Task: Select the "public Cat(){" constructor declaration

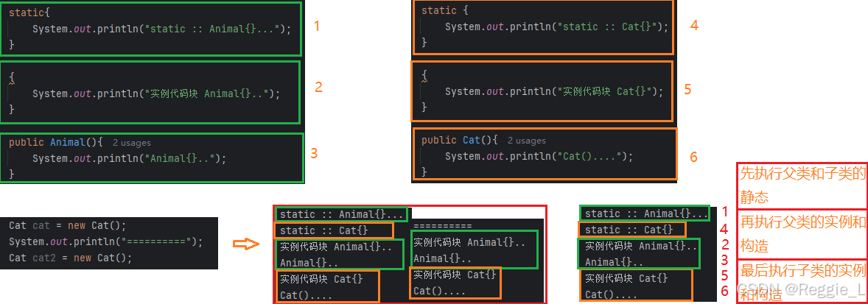Action: [x=460, y=141]
